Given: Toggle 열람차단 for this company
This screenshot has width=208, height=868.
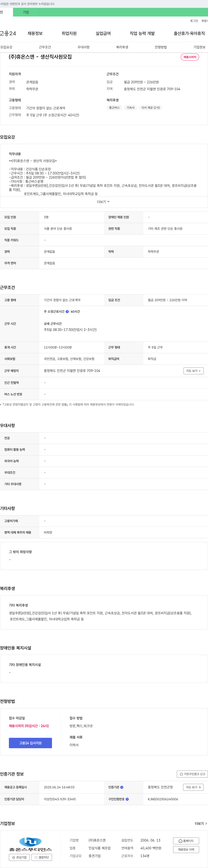Looking at the screenshot, I should (x=42, y=857).
